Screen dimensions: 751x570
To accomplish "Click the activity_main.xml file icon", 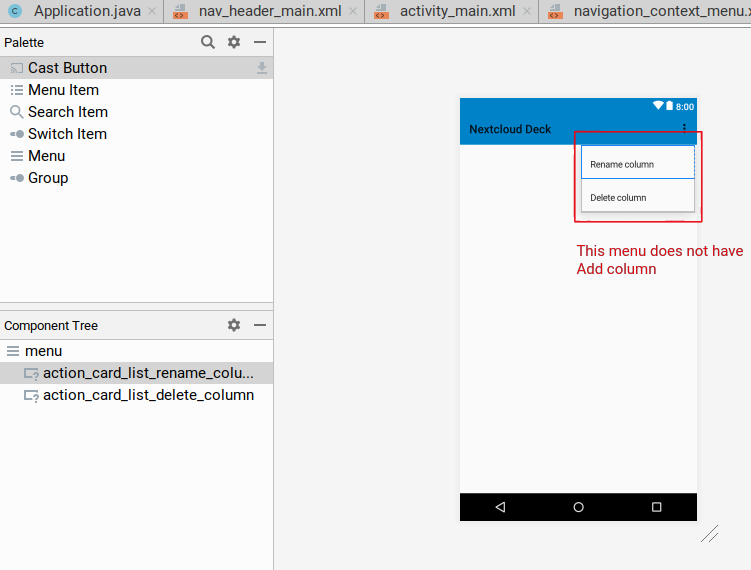I will pyautogui.click(x=381, y=11).
